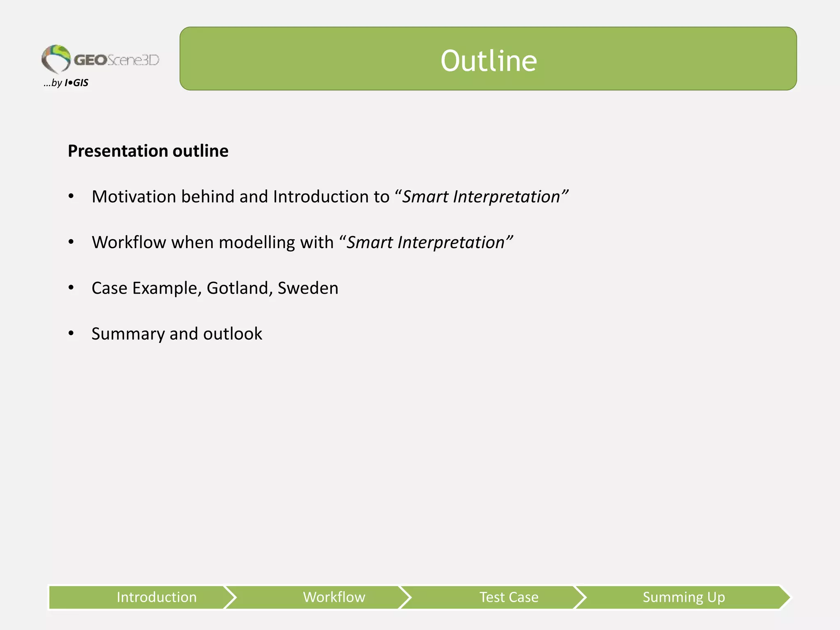Click chevron arrow between Workflow and Test Case

405,597
